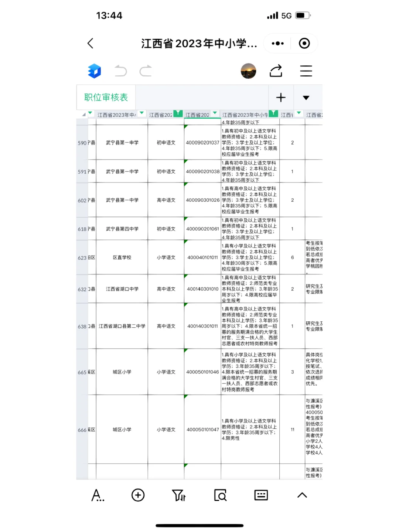Screen dimensions: 399x532
Task: Add a new sheet with the plus button
Action: 281,98
